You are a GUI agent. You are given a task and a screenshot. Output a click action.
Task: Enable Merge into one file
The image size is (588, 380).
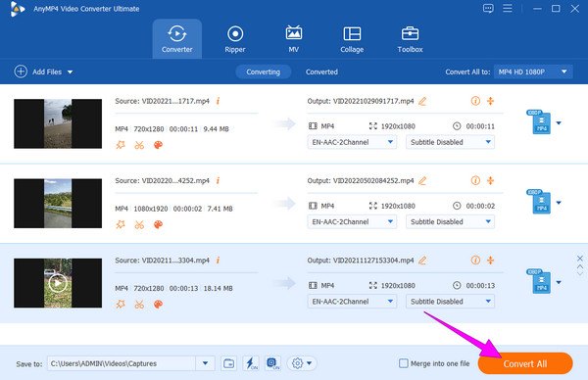403,363
